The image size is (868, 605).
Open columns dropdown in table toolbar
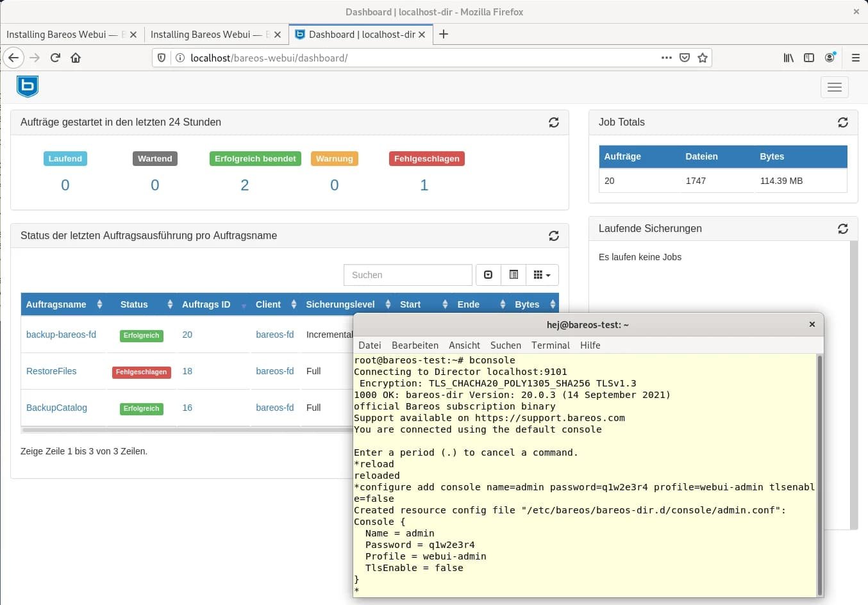click(x=542, y=275)
